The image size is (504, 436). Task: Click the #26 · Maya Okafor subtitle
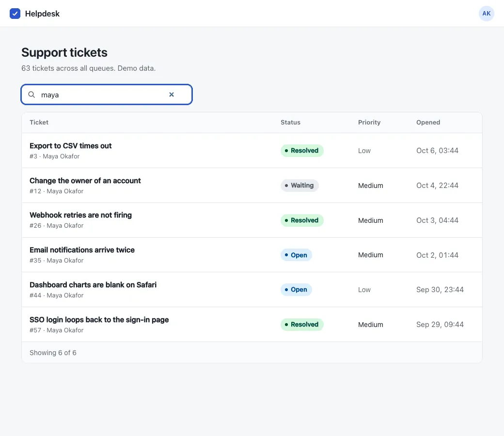56,226
